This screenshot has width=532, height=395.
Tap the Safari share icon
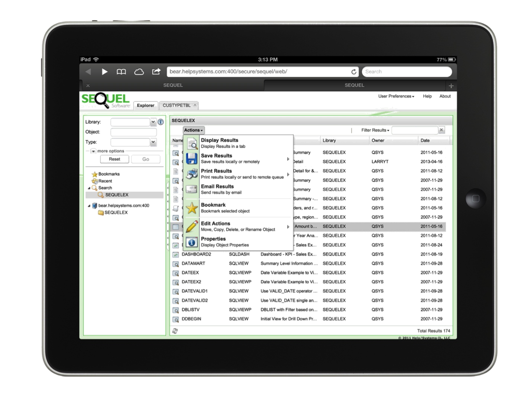tap(156, 72)
